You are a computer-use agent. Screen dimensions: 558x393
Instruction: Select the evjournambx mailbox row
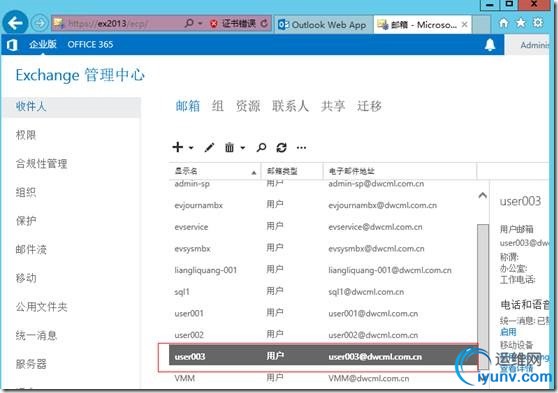323,205
